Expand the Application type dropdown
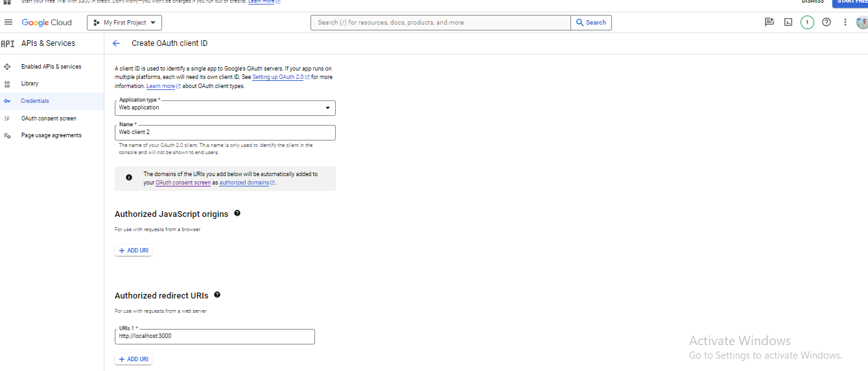Image resolution: width=868 pixels, height=371 pixels. 225,107
